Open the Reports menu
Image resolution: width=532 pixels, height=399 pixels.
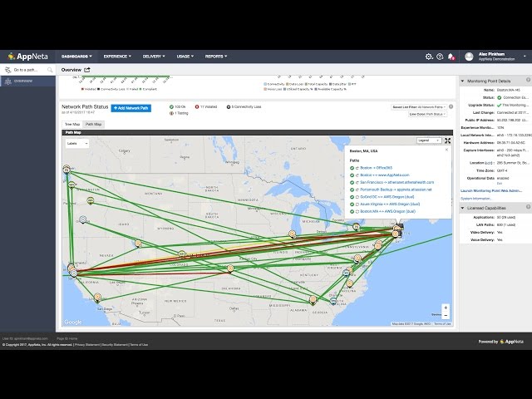tap(216, 57)
